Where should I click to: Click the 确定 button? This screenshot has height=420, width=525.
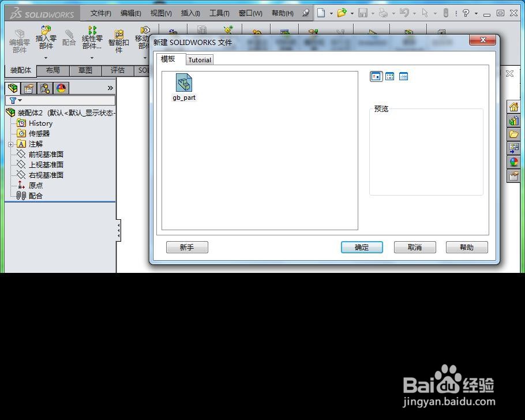tap(362, 247)
